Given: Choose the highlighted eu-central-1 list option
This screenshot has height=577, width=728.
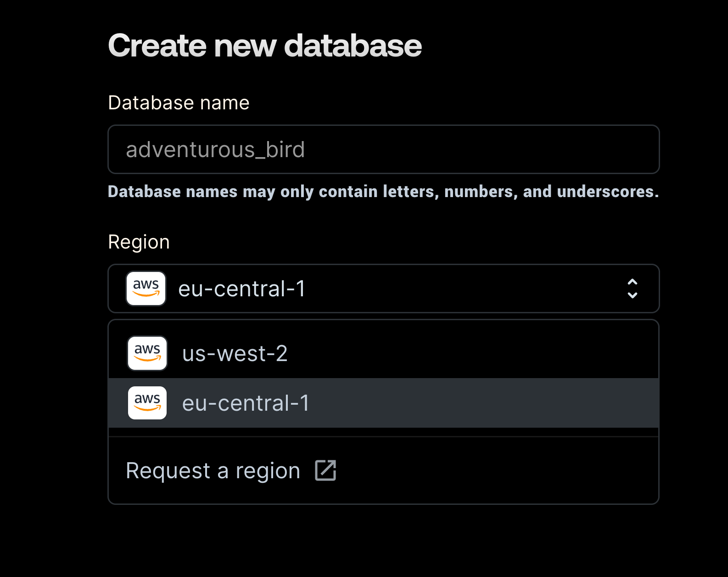Looking at the screenshot, I should pos(246,403).
